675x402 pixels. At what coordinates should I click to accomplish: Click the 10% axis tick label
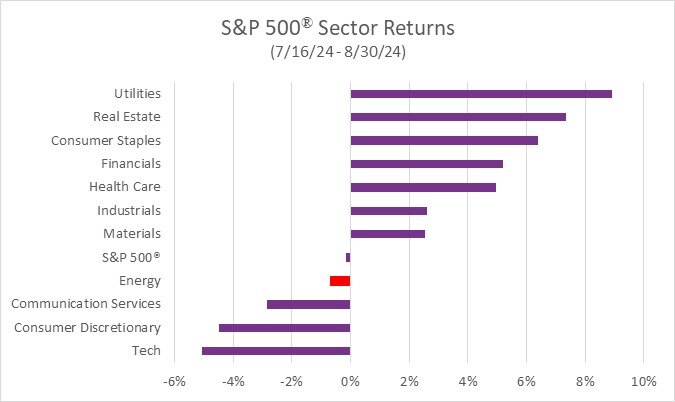(643, 381)
